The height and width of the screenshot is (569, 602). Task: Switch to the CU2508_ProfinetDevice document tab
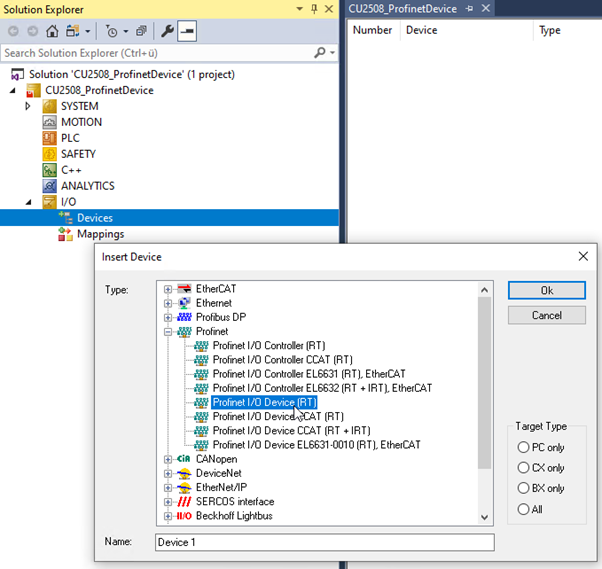click(x=402, y=8)
